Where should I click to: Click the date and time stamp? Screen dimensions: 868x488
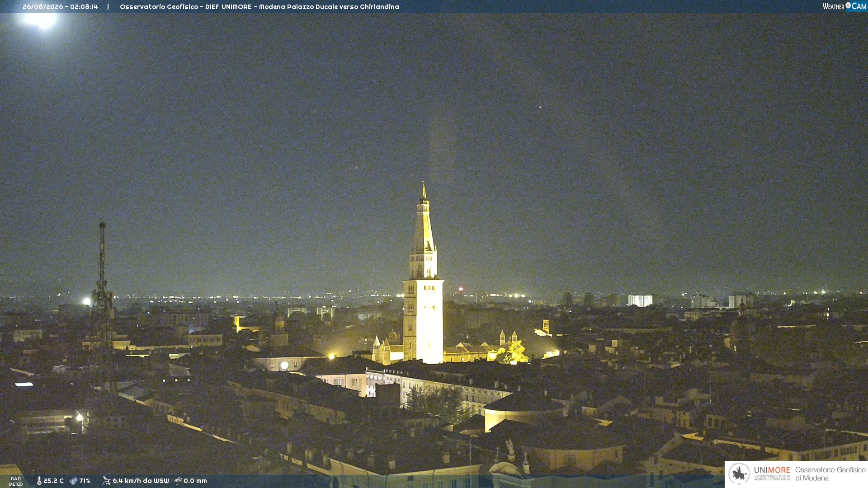60,7
